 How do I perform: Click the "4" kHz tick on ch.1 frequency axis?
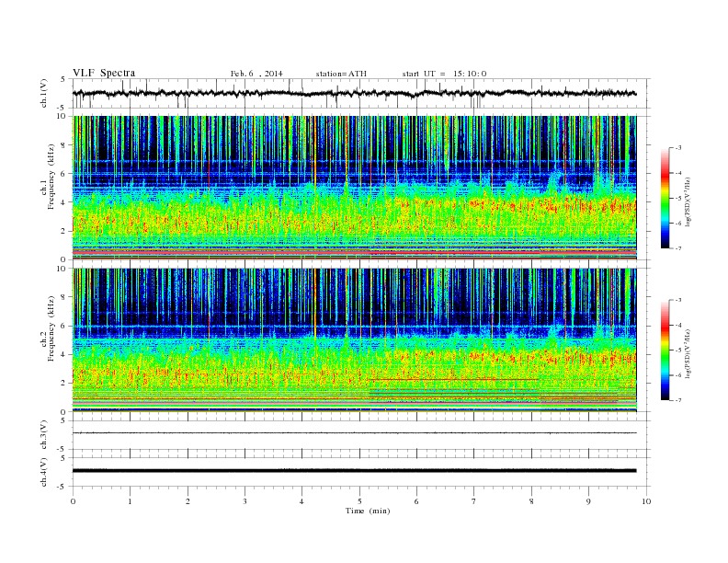64,202
